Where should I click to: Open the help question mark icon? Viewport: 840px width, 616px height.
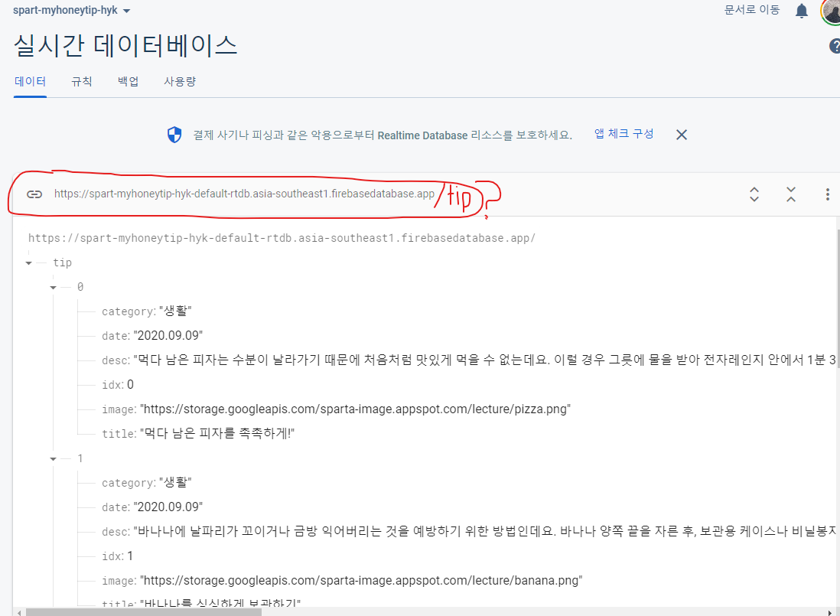pos(835,46)
